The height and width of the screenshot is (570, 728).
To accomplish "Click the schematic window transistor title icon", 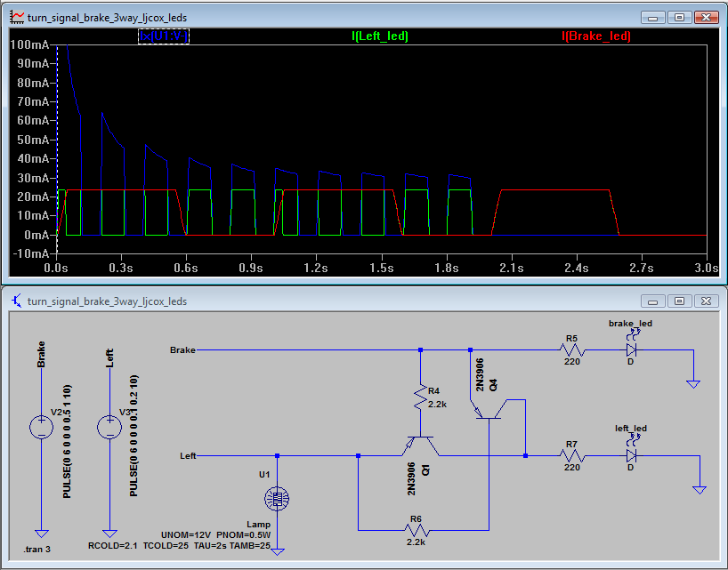I will pos(17,301).
